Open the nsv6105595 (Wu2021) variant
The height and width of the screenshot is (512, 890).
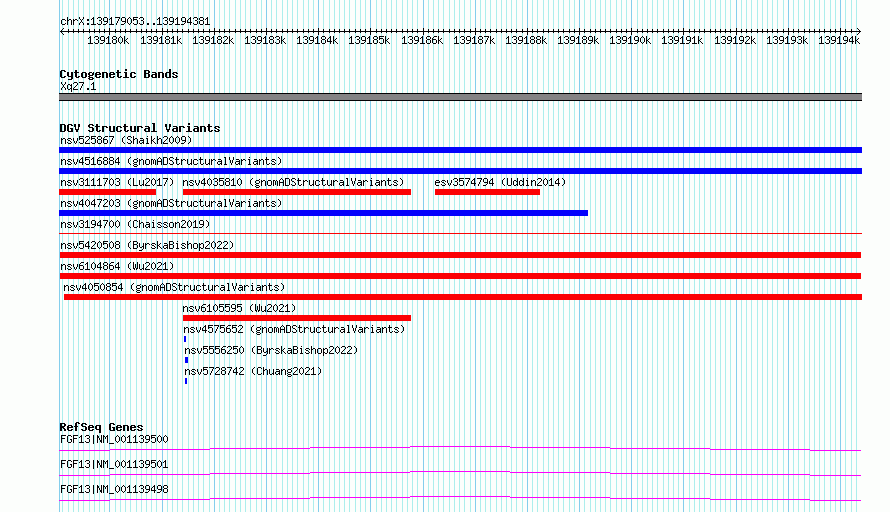click(x=239, y=308)
